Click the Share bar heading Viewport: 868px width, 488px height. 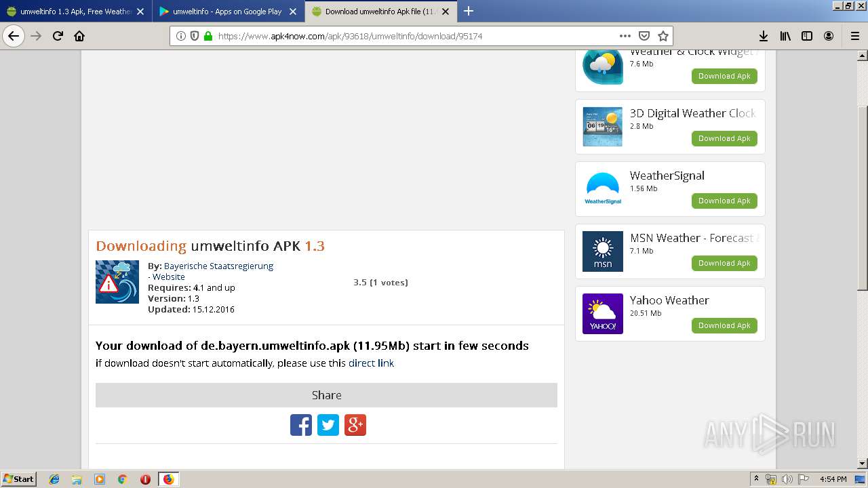[x=326, y=395]
